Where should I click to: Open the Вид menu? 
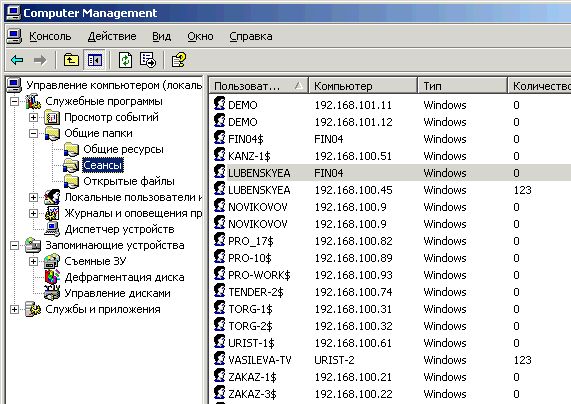coord(161,36)
